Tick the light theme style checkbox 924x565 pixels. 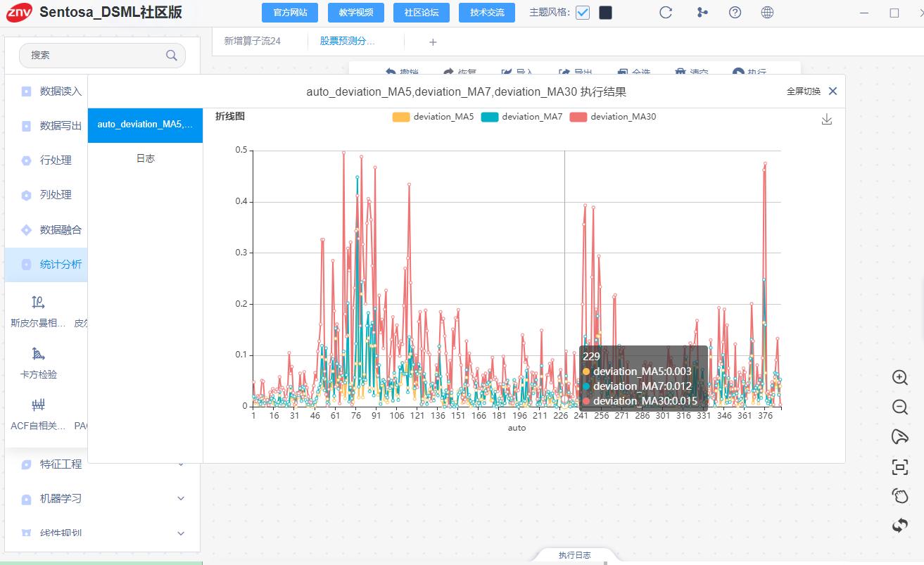[583, 13]
